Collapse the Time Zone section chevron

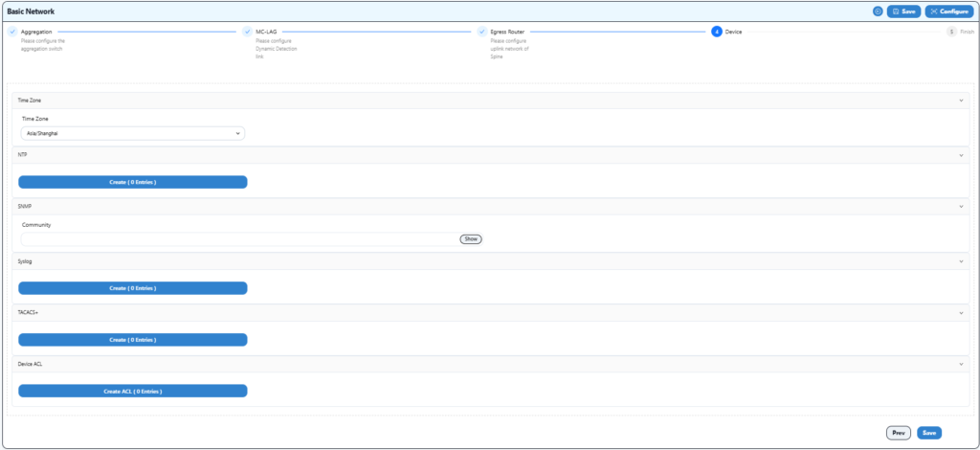[960, 100]
